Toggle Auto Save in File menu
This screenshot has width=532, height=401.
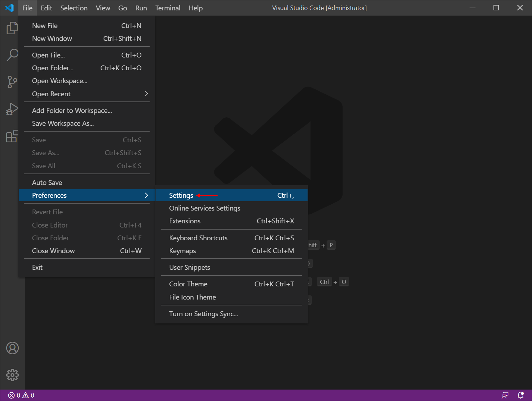[x=87, y=182]
